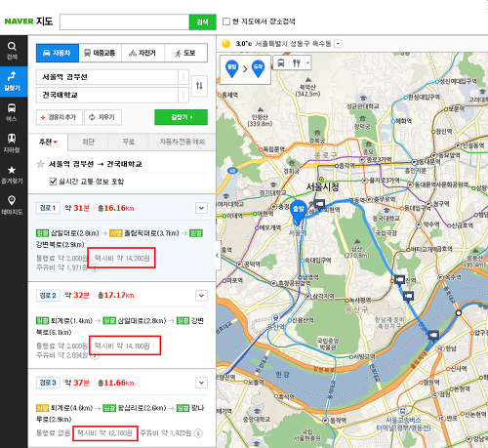Open the bus sidebar icon
488x448 pixels.
[x=12, y=112]
